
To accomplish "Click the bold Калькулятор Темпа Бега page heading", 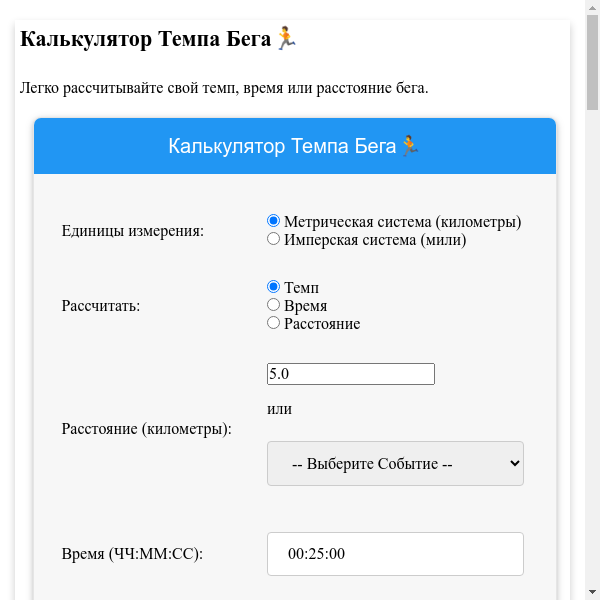I will pyautogui.click(x=146, y=39).
